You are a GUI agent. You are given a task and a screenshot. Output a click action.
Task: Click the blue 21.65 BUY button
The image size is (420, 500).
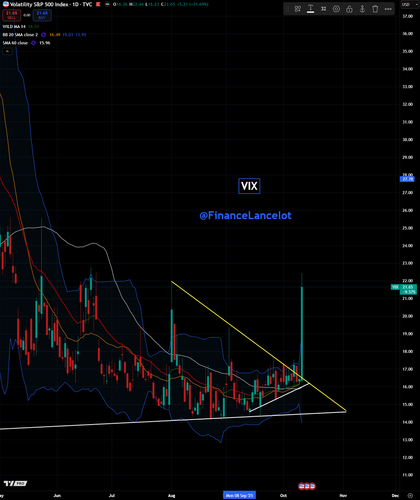pyautogui.click(x=42, y=15)
